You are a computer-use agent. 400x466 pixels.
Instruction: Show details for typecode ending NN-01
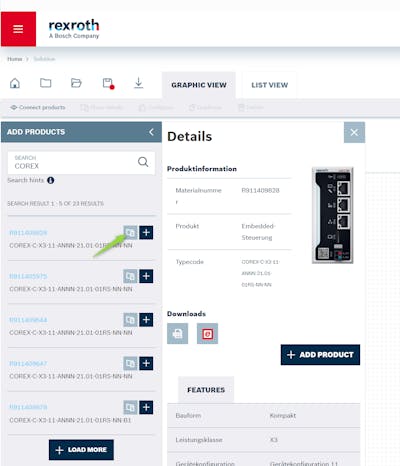tap(130, 407)
